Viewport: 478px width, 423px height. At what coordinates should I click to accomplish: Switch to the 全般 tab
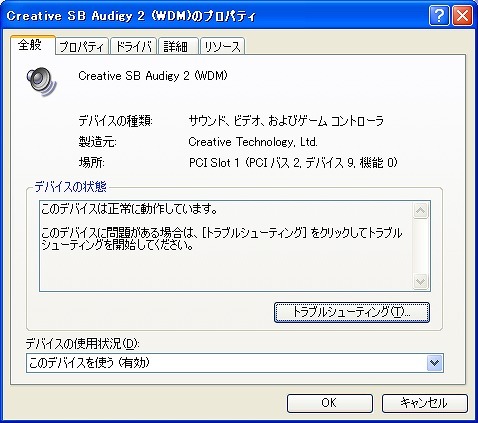(x=32, y=45)
